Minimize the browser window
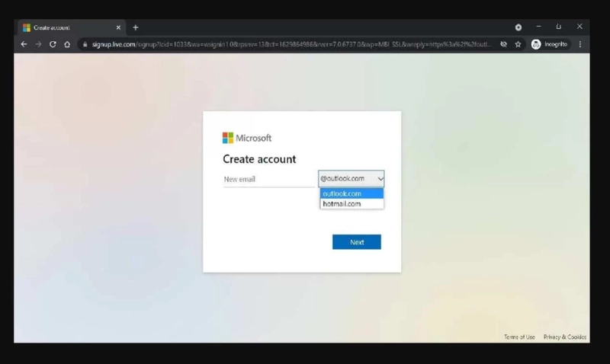Screen dimensions: 610x364 point(538,27)
